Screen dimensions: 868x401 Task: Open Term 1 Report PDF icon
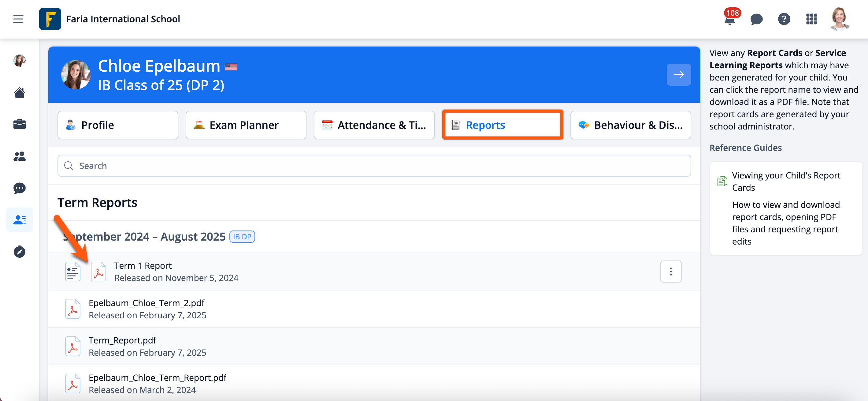tap(98, 272)
